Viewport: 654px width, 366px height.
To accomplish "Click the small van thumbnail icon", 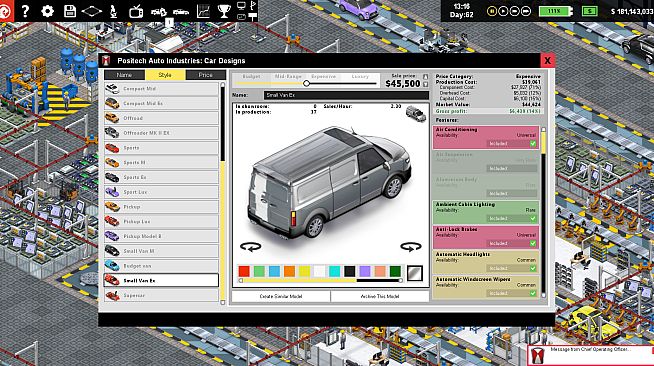I will point(416,113).
